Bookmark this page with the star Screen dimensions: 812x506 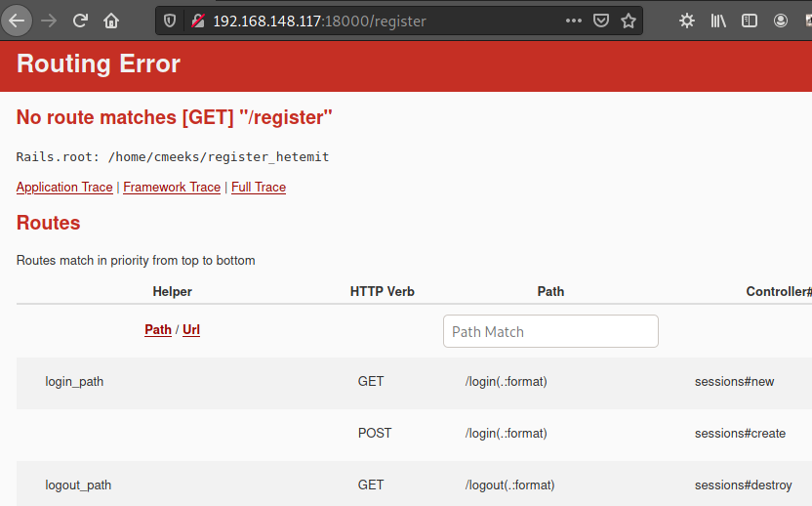629,21
